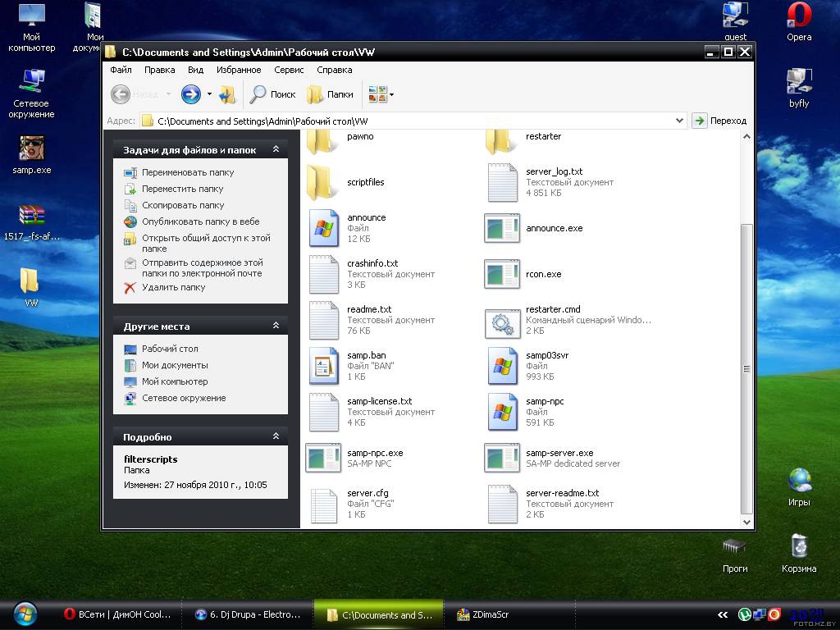Click 'Скопировать папку' task link

coord(183,205)
